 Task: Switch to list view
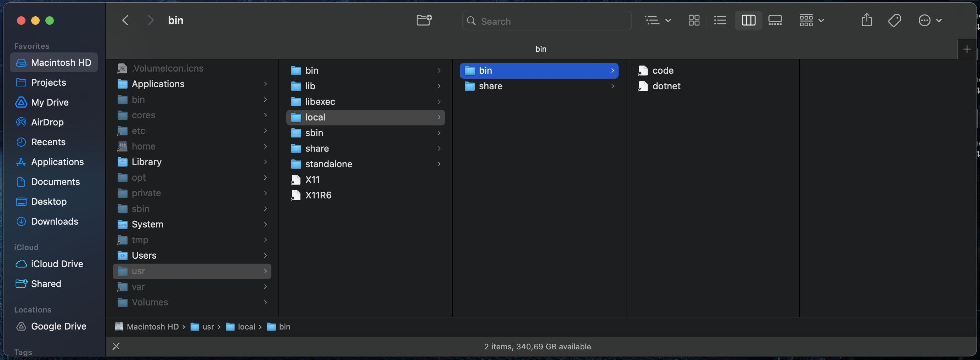click(x=720, y=20)
